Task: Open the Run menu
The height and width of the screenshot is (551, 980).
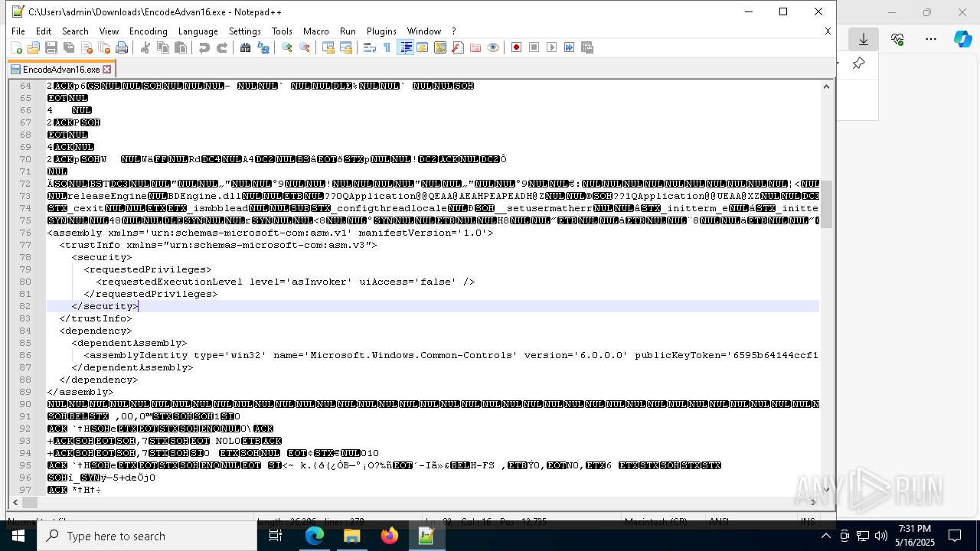Action: 348,31
